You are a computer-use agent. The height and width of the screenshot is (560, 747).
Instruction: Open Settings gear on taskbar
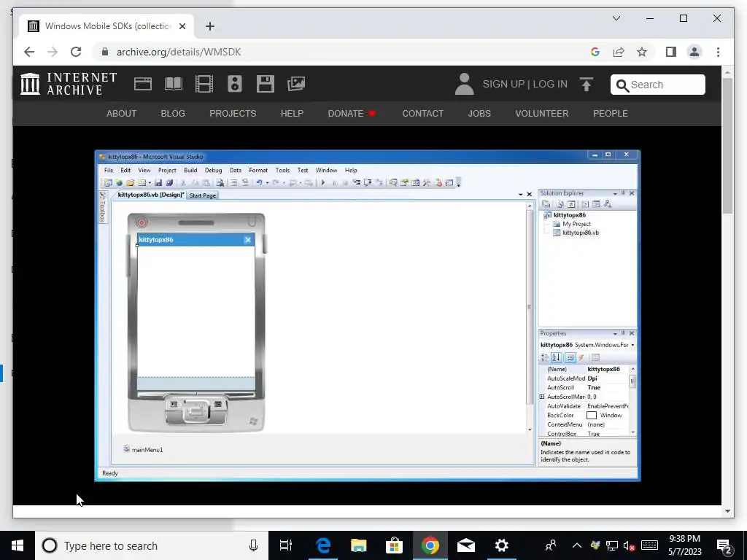tap(501, 545)
